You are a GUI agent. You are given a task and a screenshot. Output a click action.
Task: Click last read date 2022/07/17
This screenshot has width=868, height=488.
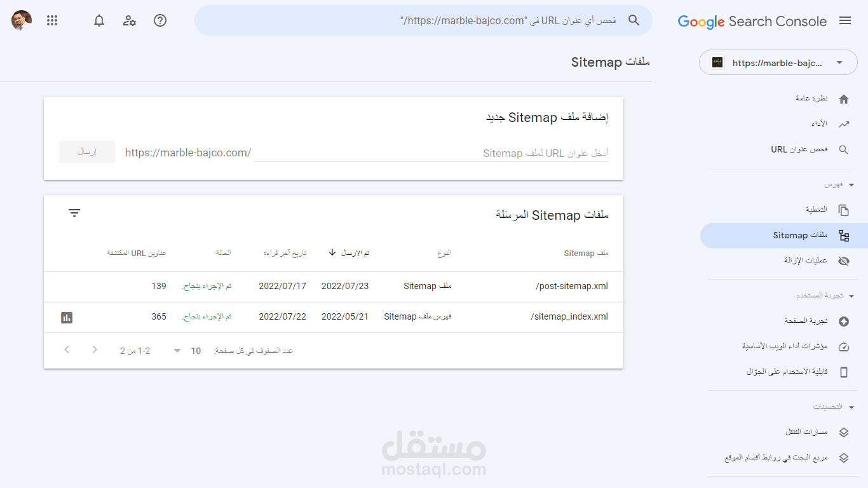pyautogui.click(x=282, y=287)
